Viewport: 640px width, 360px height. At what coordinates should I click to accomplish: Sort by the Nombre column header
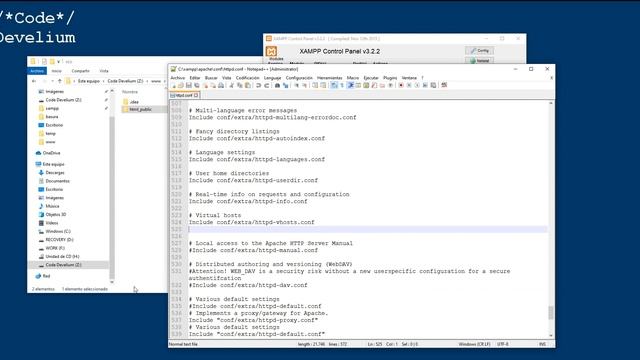pyautogui.click(x=130, y=92)
